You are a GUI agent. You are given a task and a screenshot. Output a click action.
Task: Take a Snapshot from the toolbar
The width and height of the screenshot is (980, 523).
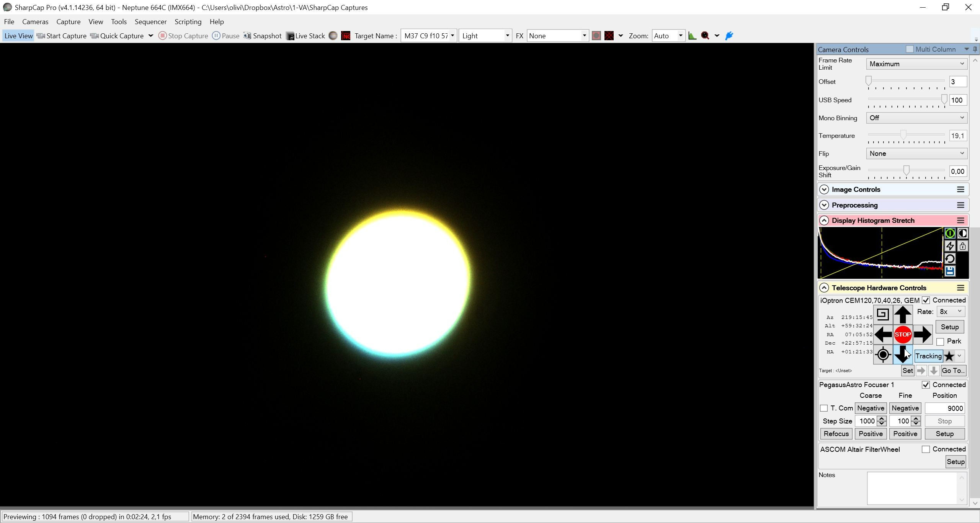click(x=263, y=36)
